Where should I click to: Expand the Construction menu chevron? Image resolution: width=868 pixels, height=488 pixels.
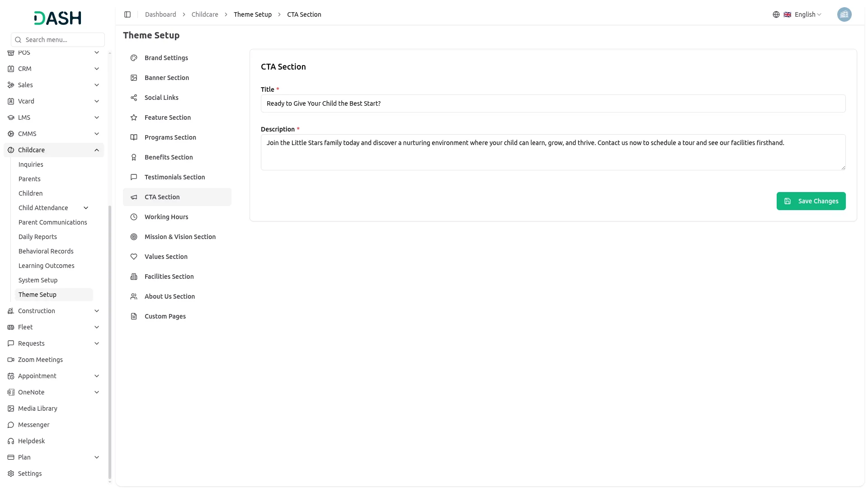coord(97,311)
